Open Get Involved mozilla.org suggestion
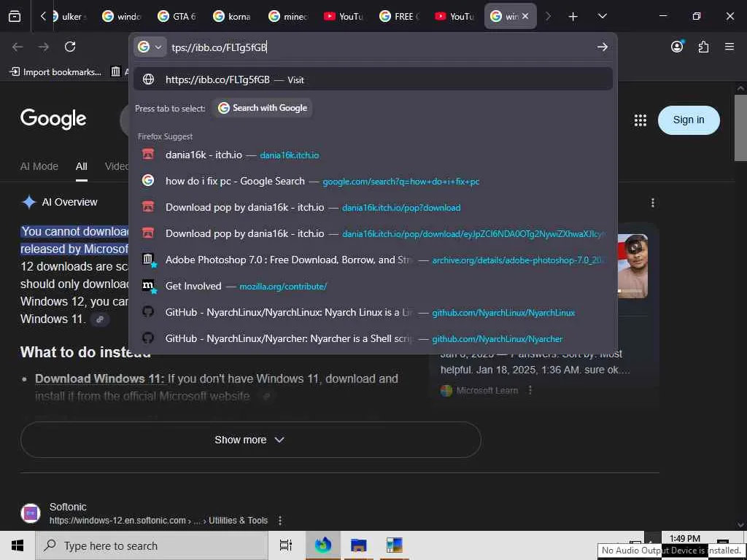The width and height of the screenshot is (747, 560). 373,286
